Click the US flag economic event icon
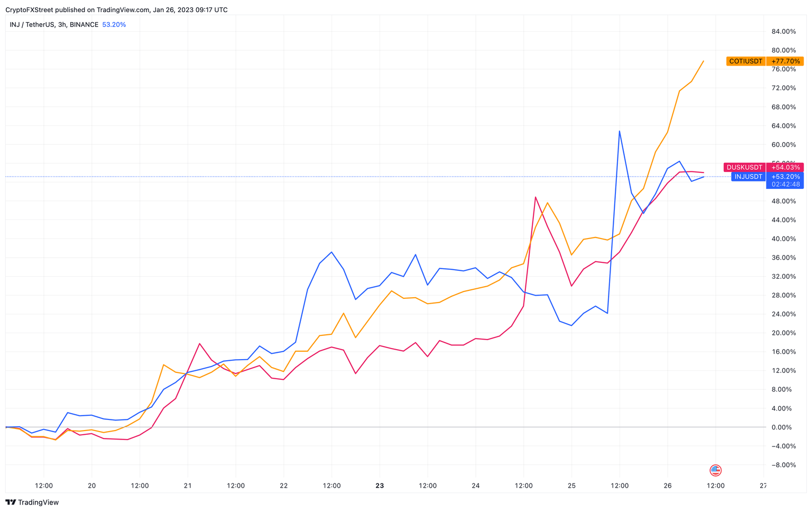Screen dimensions: 812x512 click(715, 470)
